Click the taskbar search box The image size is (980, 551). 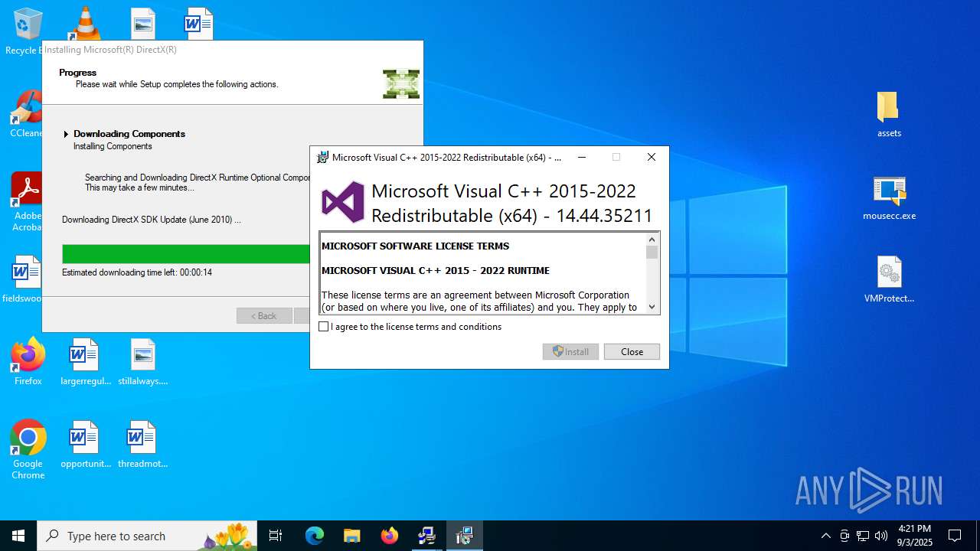click(x=147, y=536)
